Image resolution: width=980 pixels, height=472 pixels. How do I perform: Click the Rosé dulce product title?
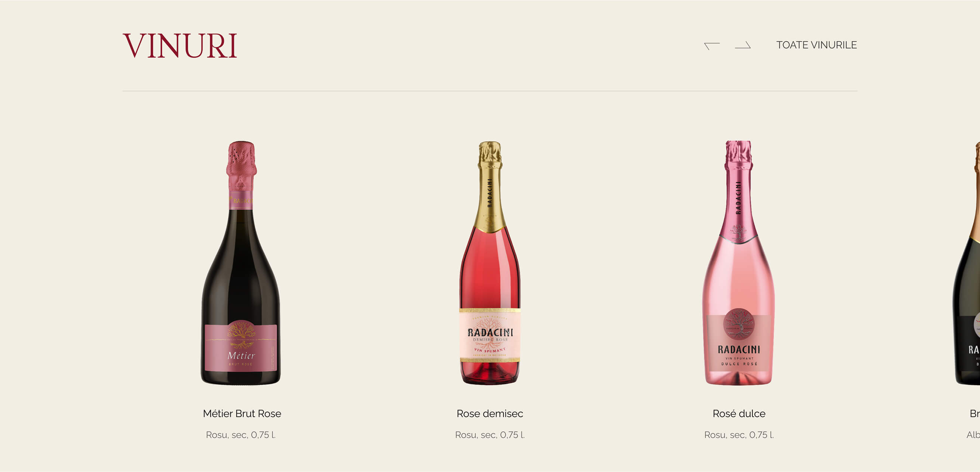[739, 413]
